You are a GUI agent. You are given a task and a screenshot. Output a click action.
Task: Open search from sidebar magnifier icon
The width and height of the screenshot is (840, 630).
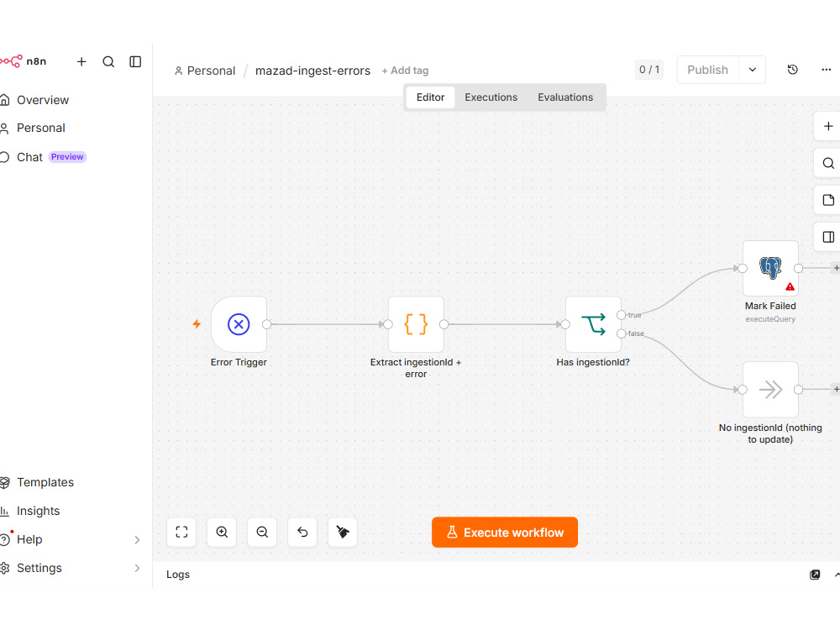tap(108, 61)
